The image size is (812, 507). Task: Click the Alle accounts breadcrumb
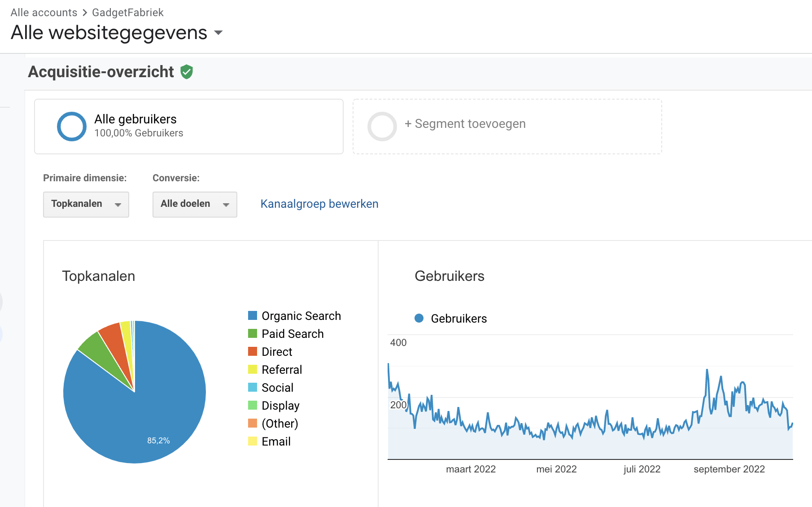click(x=44, y=13)
